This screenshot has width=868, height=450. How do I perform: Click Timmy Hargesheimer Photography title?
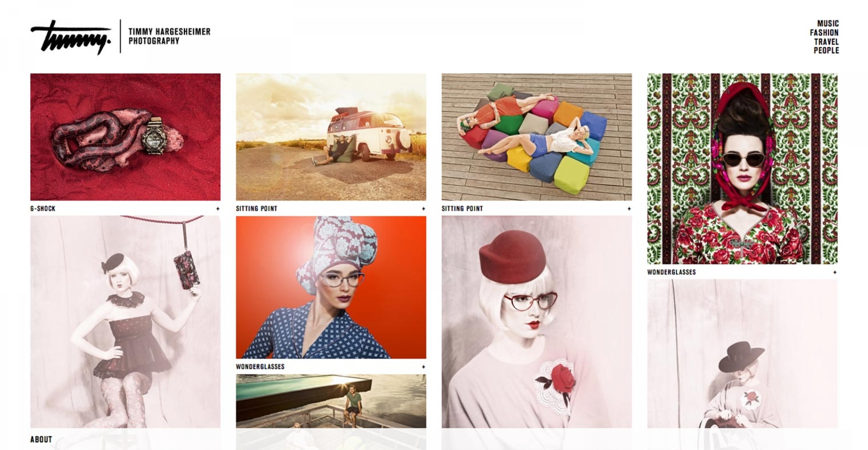[169, 36]
